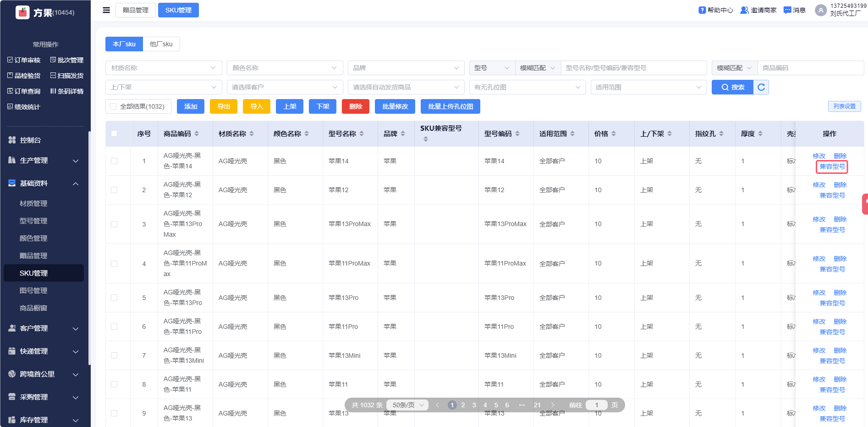Click the red 删除 button

coord(356,106)
